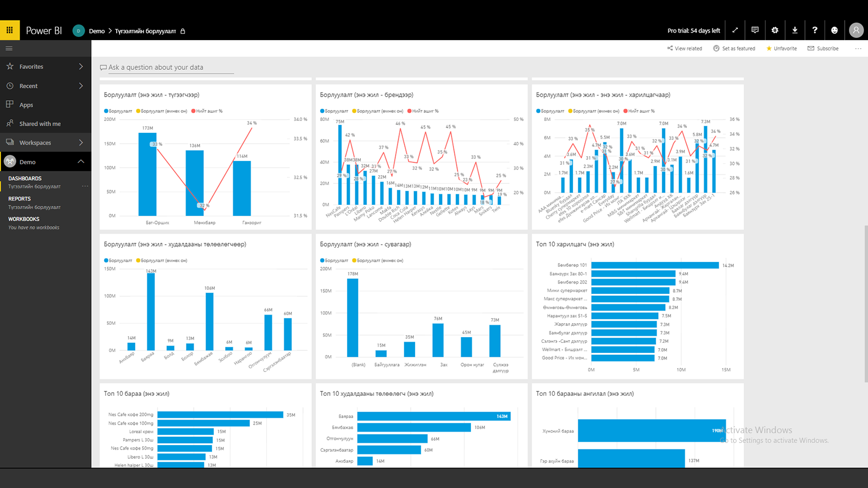
Task: Expand the Workspaces chevron
Action: tap(81, 143)
